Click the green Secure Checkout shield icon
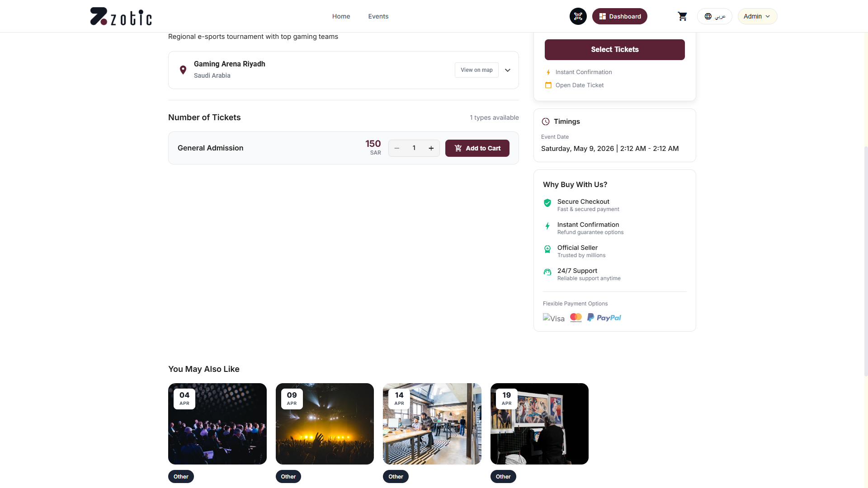Viewport: 868px width, 488px height. [547, 203]
